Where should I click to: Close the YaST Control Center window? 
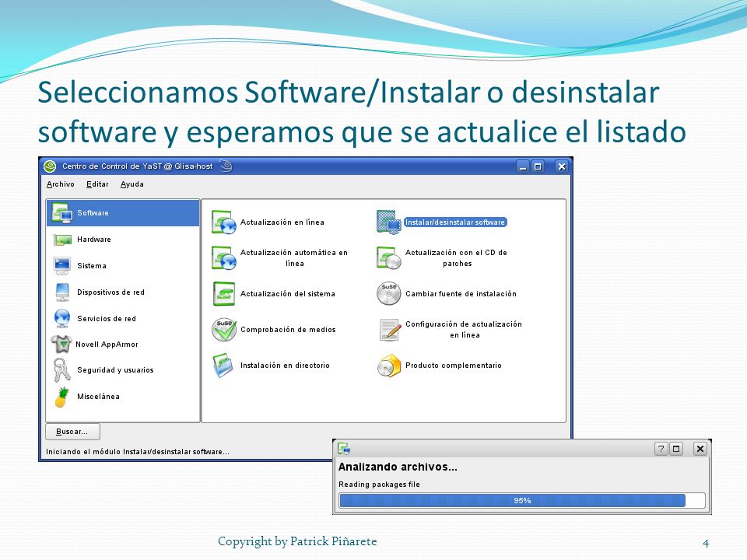pyautogui.click(x=562, y=166)
